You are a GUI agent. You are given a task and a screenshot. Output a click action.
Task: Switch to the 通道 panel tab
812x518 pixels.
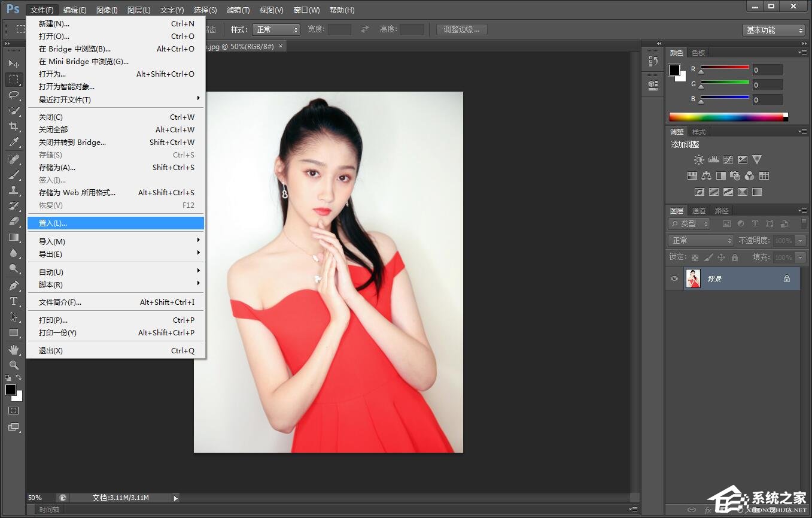(698, 210)
